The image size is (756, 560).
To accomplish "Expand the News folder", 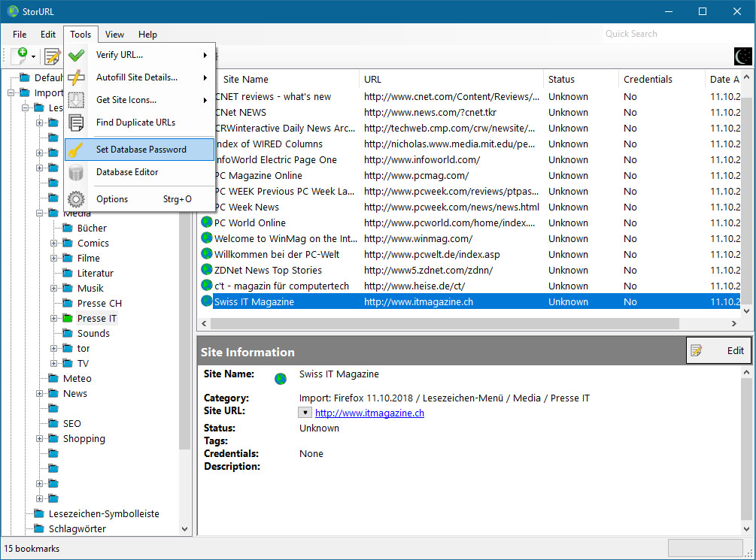I will [x=40, y=393].
